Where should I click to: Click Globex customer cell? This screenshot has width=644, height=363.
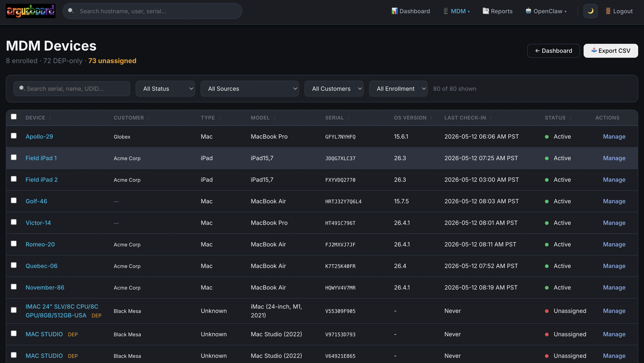coord(122,137)
